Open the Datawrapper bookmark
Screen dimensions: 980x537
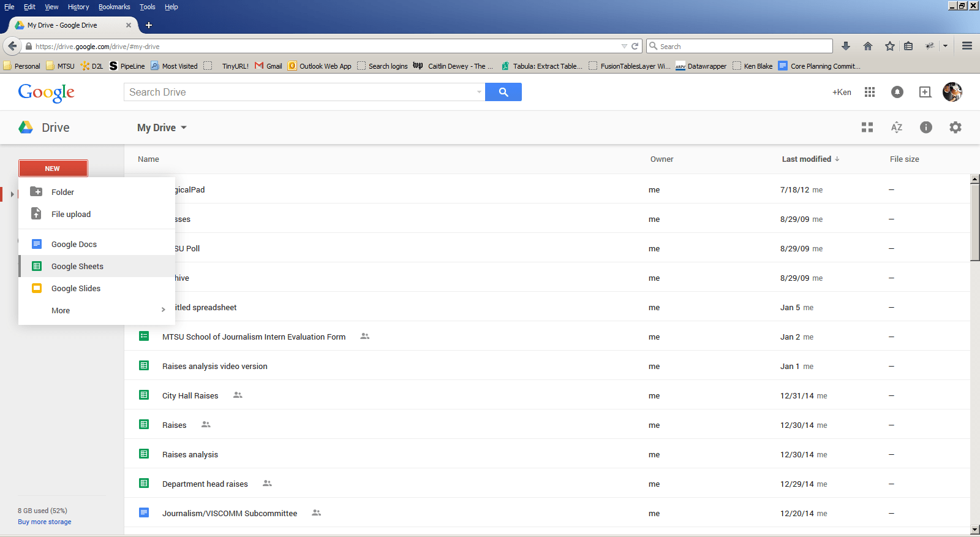tap(701, 66)
